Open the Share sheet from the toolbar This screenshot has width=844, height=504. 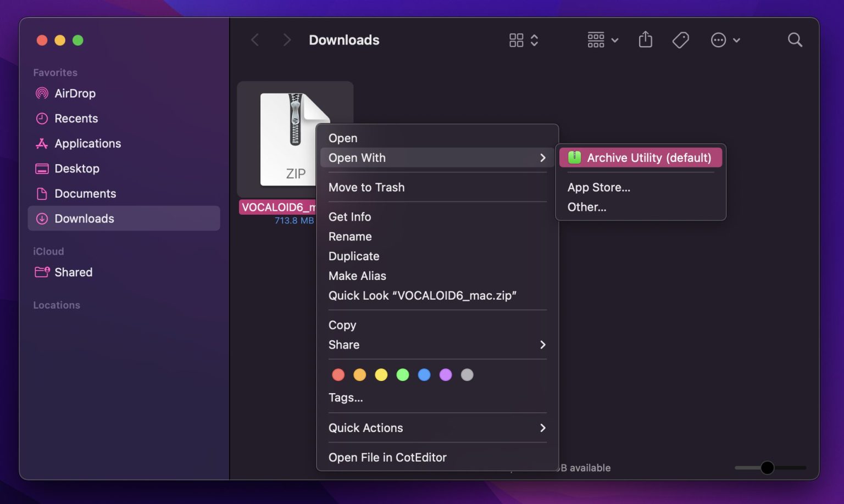645,40
